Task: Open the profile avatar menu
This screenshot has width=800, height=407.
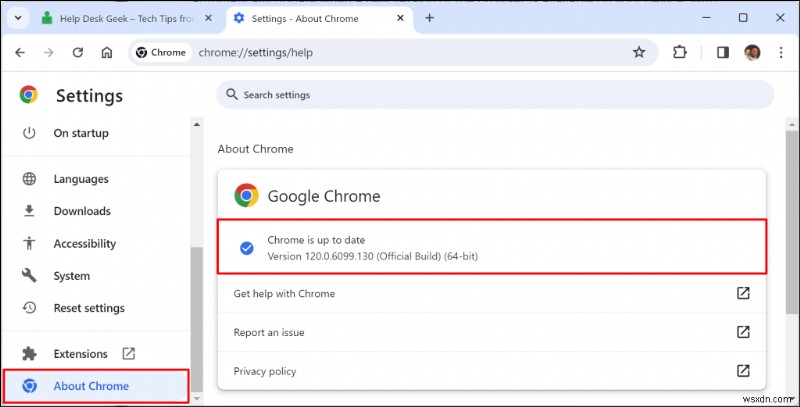Action: (752, 52)
